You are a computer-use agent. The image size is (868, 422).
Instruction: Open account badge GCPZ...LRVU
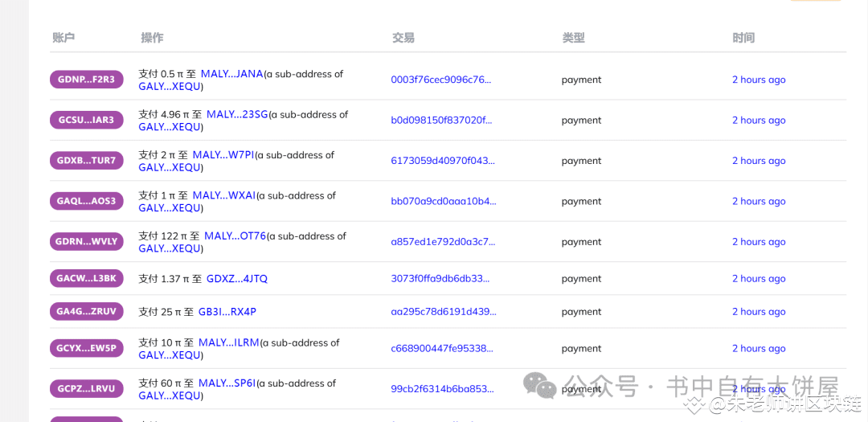click(x=86, y=389)
